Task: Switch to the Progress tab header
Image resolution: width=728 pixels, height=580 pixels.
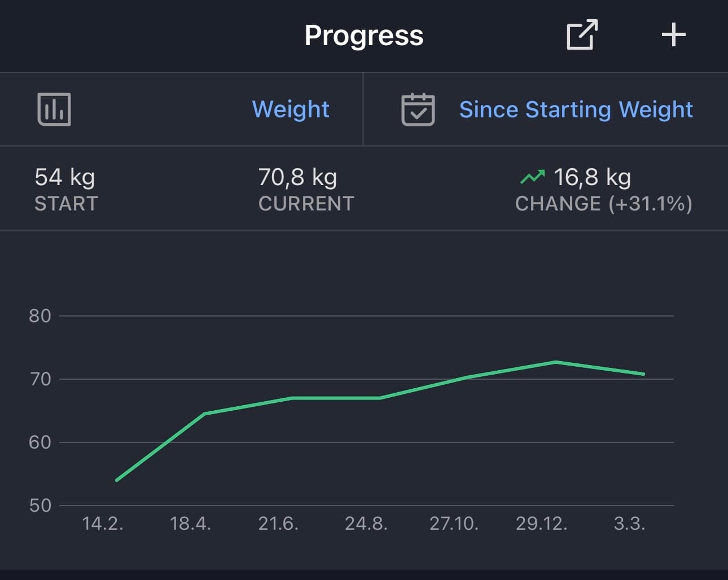Action: pos(363,35)
